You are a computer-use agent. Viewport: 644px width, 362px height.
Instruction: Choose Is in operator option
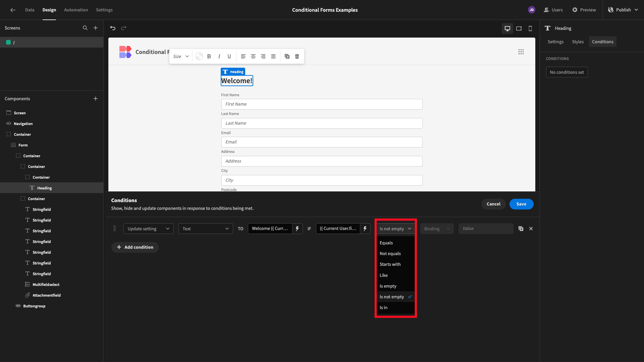click(396, 307)
